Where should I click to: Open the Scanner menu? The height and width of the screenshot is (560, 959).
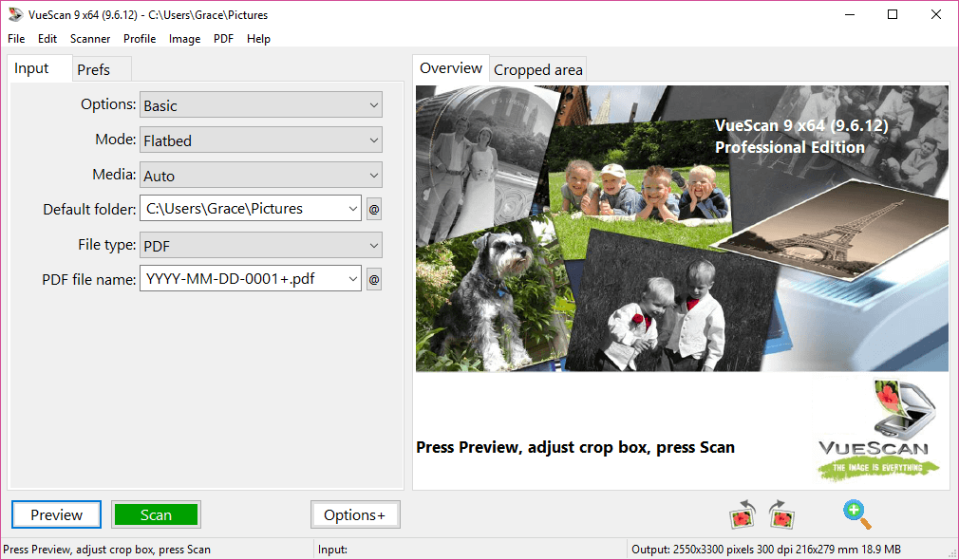point(90,39)
